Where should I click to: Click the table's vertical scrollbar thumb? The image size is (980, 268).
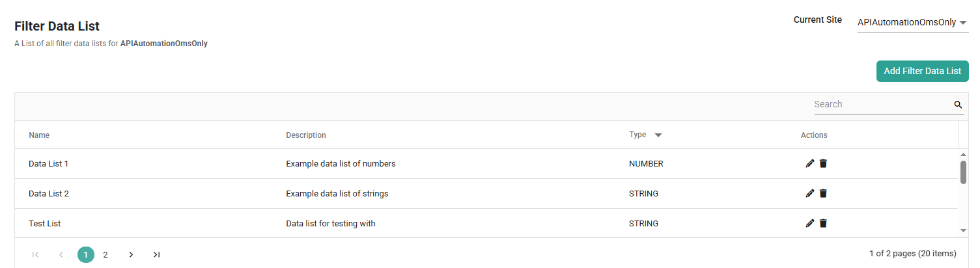963,172
